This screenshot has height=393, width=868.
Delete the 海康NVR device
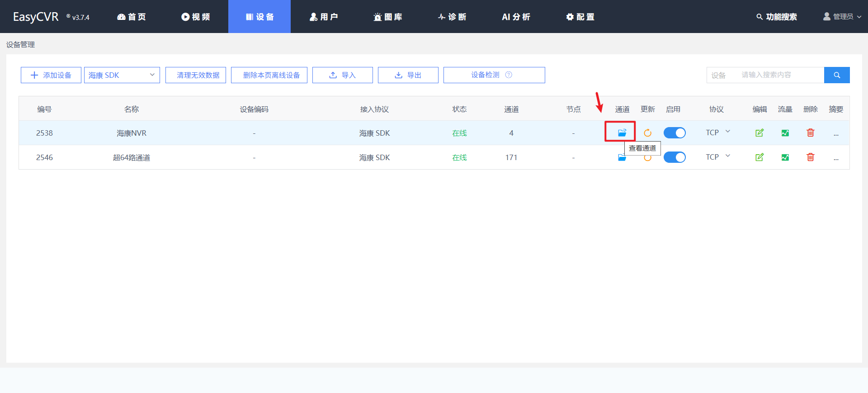(x=810, y=133)
